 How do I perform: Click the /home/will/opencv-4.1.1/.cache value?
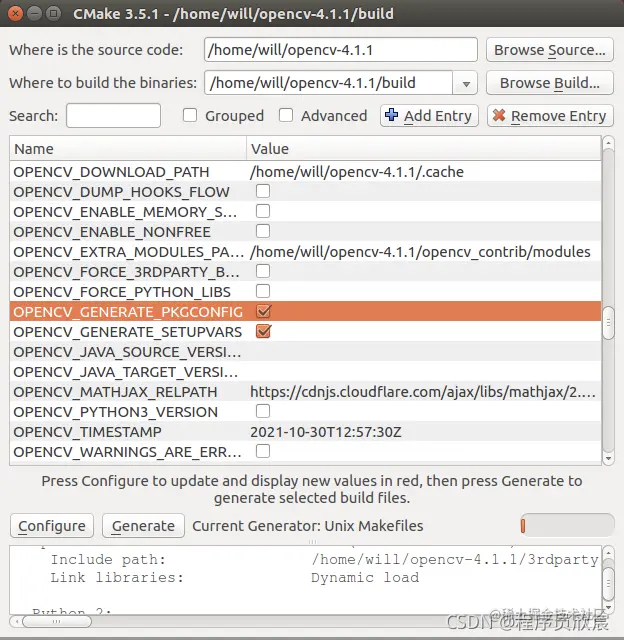357,172
